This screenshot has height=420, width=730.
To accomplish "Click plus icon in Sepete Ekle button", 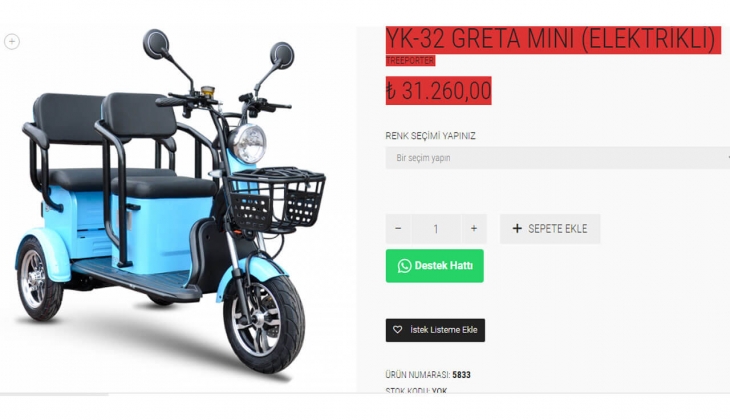I will (x=517, y=229).
